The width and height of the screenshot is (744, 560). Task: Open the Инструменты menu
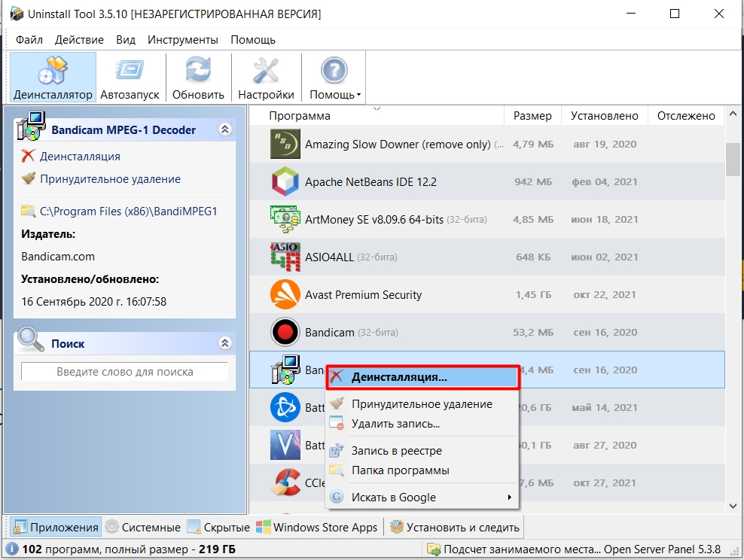[183, 40]
